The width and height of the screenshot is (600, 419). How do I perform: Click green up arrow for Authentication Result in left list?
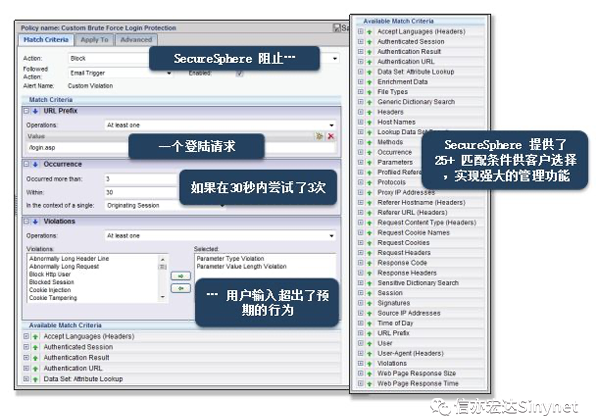(x=37, y=357)
